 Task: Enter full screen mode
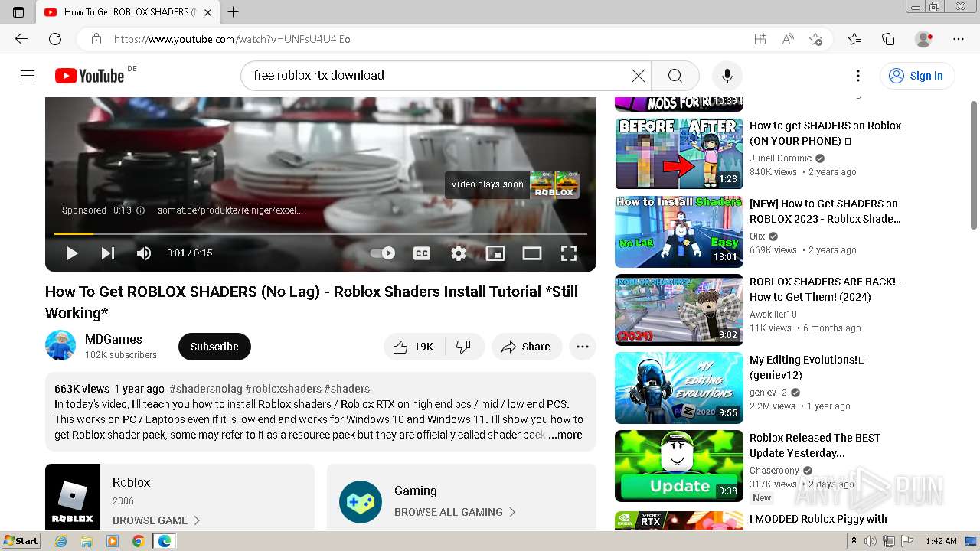tap(569, 253)
